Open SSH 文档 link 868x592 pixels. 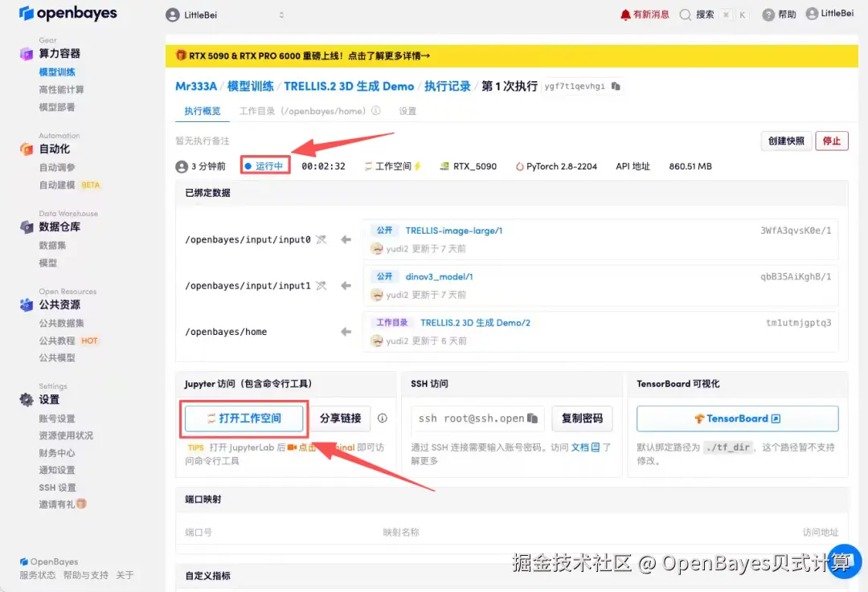[x=585, y=447]
